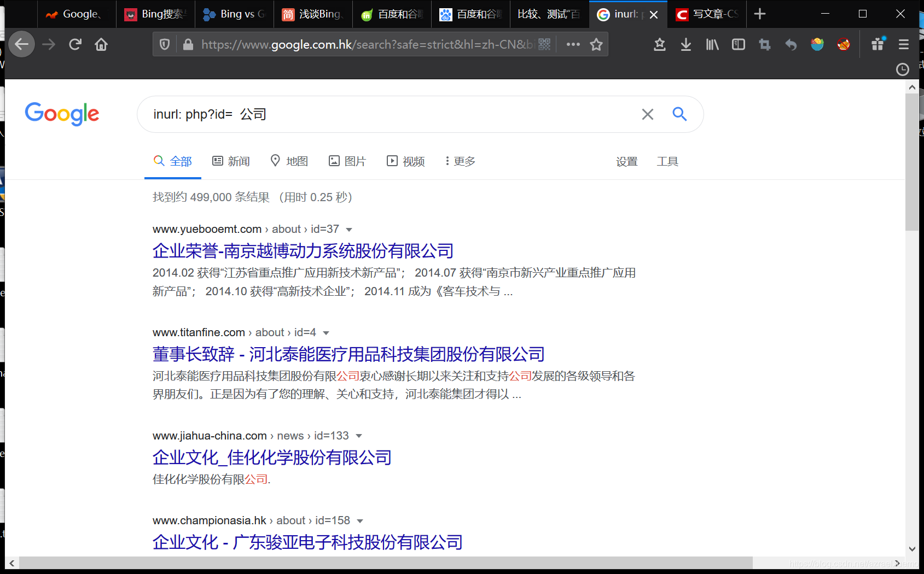Switch to the 比较、测试 browser tab
Image resolution: width=924 pixels, height=574 pixels.
[549, 14]
